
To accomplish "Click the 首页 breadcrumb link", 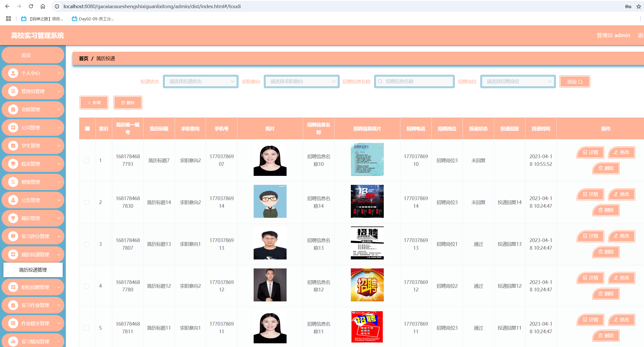I will (x=83, y=58).
